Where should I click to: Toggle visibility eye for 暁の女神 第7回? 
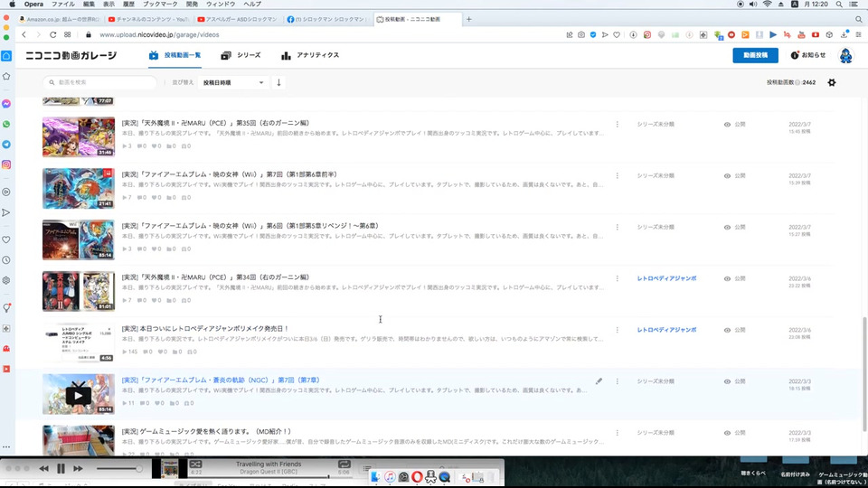point(727,176)
